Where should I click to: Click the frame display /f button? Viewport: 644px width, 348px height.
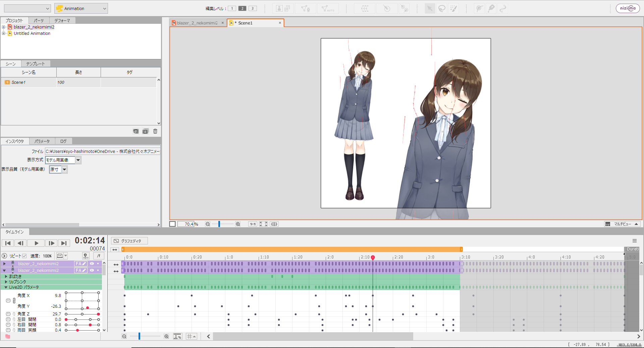click(x=99, y=256)
